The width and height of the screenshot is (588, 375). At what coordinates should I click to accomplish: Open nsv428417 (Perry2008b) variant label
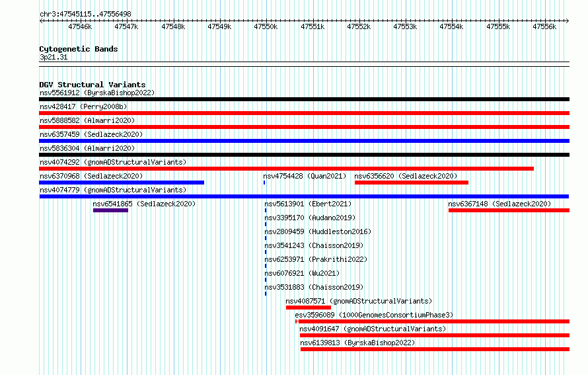tap(83, 106)
